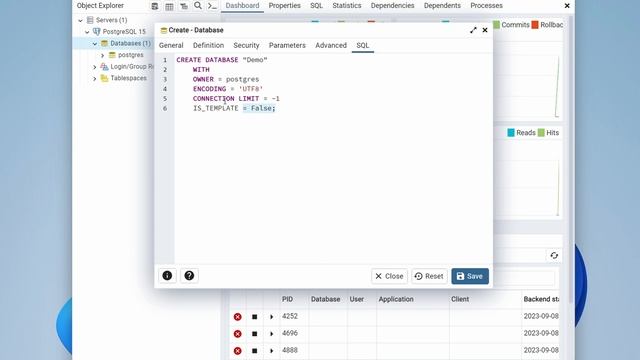Expand details row for PID 4888
640x360 pixels.
(271, 351)
